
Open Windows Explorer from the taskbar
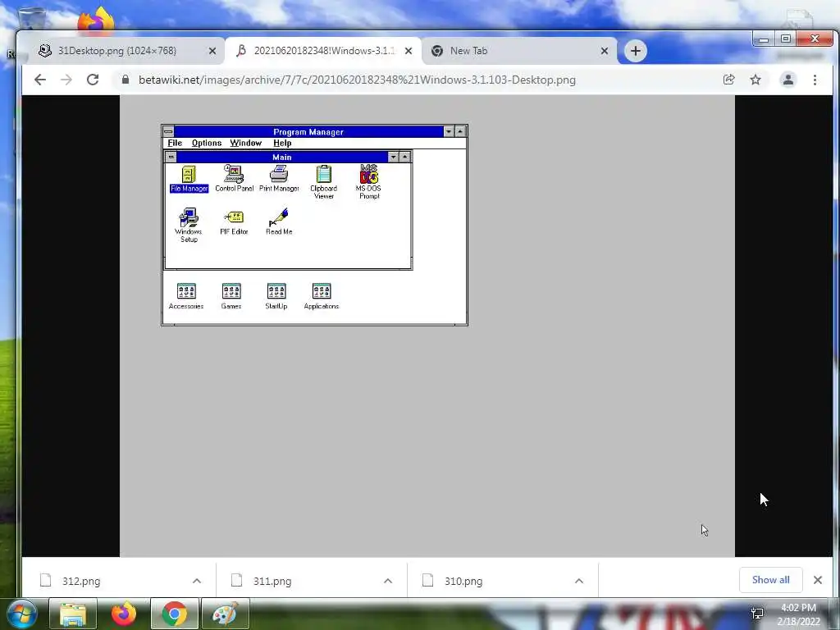(x=73, y=614)
